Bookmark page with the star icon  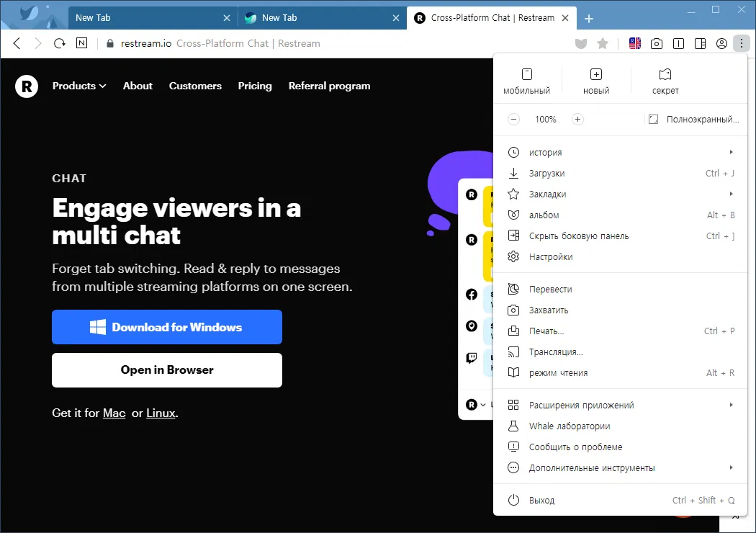click(602, 43)
